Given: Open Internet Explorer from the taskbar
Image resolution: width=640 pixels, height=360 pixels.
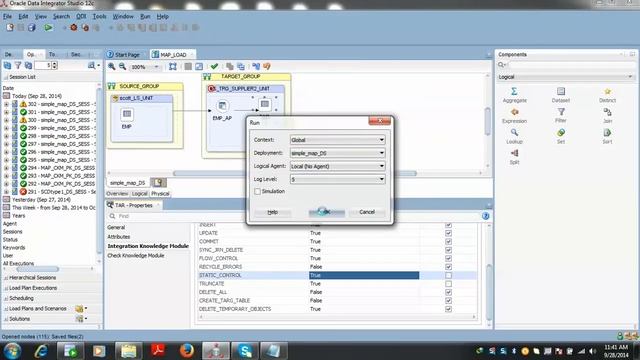Looking at the screenshot, I should (41, 350).
